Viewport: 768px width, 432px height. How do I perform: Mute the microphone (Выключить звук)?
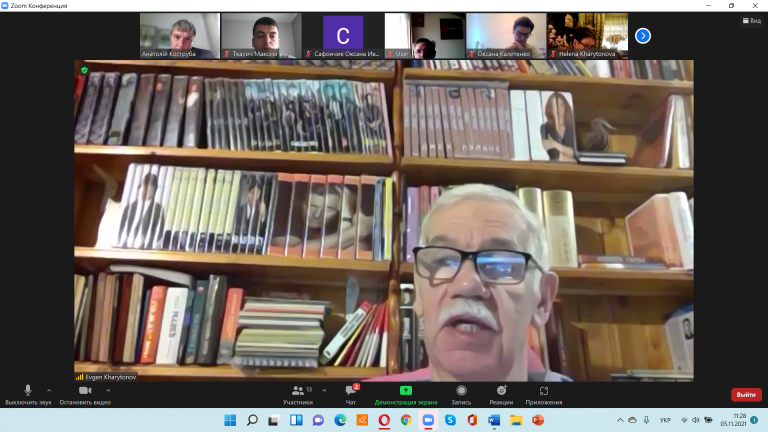point(28,390)
